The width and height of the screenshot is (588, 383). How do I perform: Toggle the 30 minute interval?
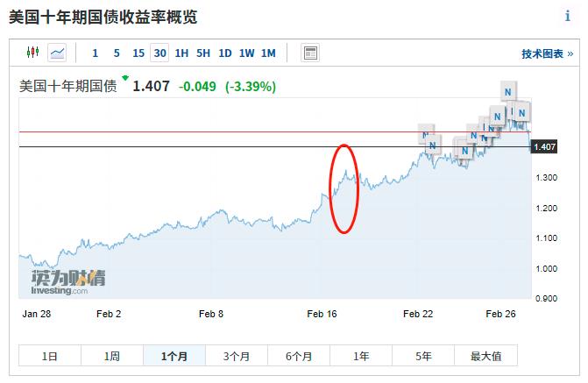(x=159, y=53)
